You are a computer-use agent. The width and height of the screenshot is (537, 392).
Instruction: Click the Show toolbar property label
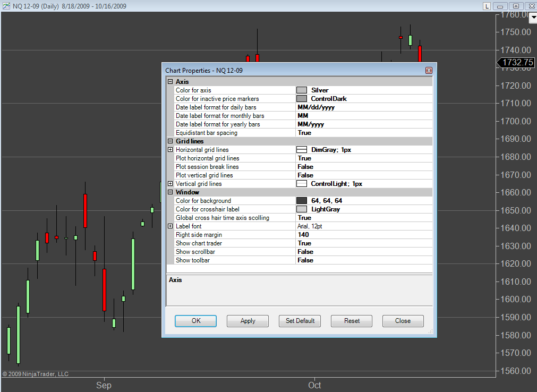point(193,260)
